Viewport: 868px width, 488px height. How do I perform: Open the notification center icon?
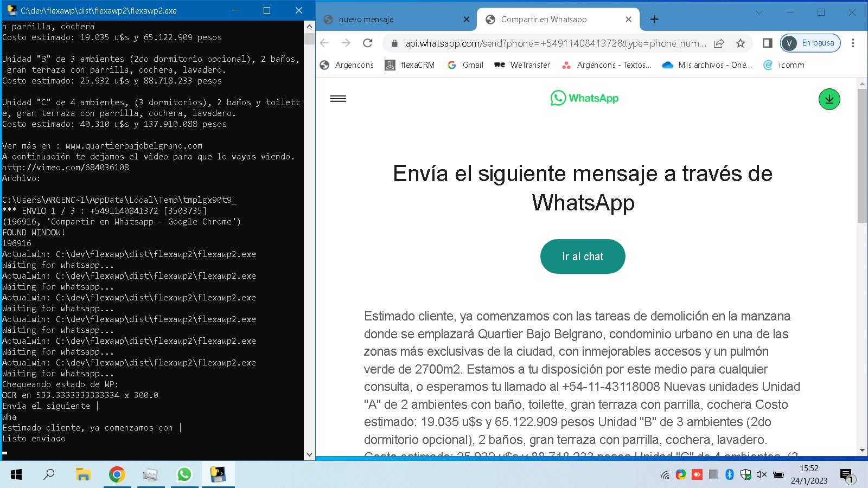(847, 476)
